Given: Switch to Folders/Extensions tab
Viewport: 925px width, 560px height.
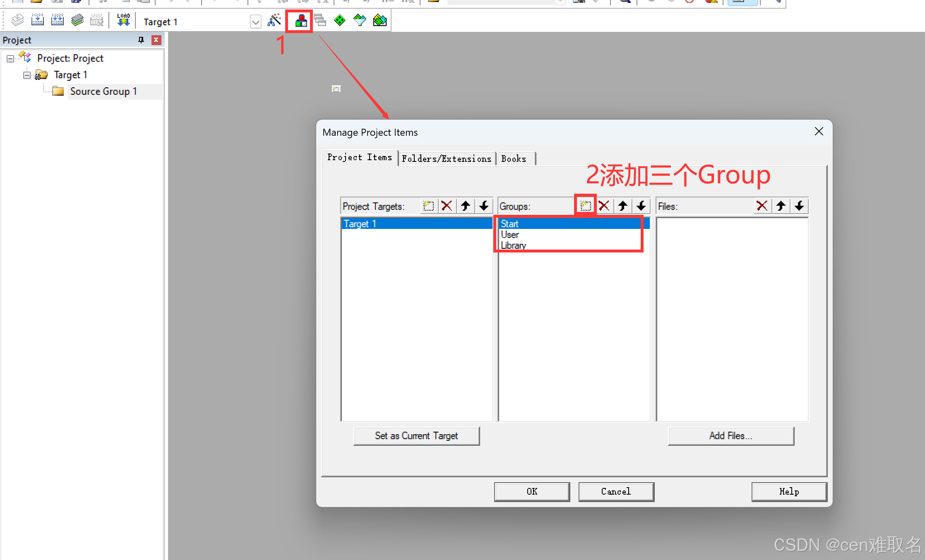Looking at the screenshot, I should (x=446, y=159).
